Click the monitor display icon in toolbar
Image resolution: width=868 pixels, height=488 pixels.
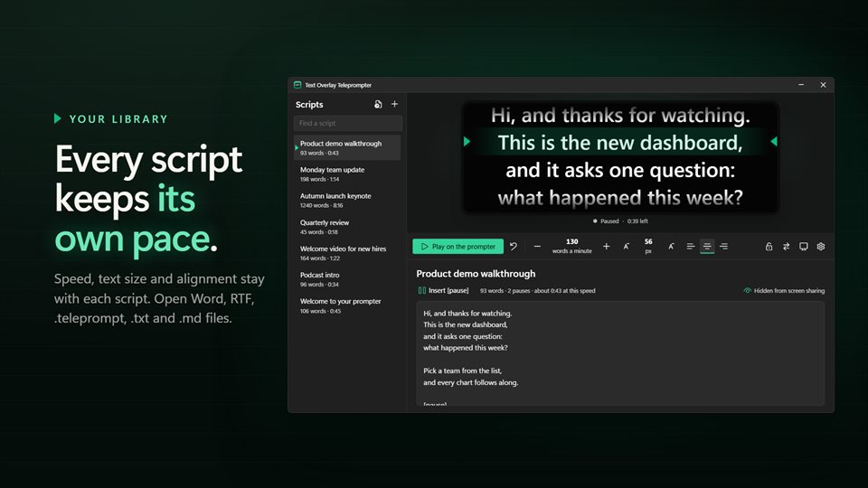[x=803, y=246]
